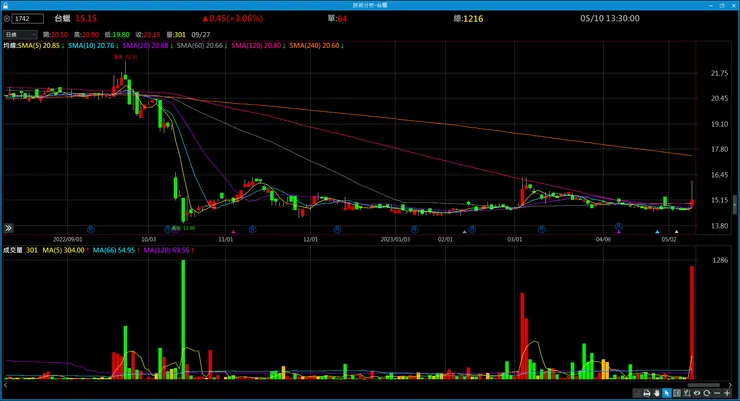The height and width of the screenshot is (401, 740).
Task: Click the horizontal scrollbar left arrow
Action: click(x=6, y=385)
